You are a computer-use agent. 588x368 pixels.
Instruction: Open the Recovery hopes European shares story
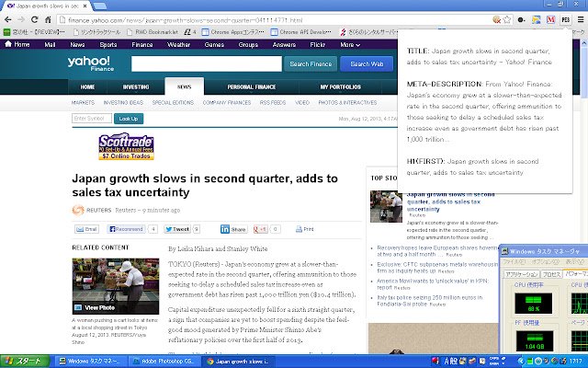click(437, 251)
